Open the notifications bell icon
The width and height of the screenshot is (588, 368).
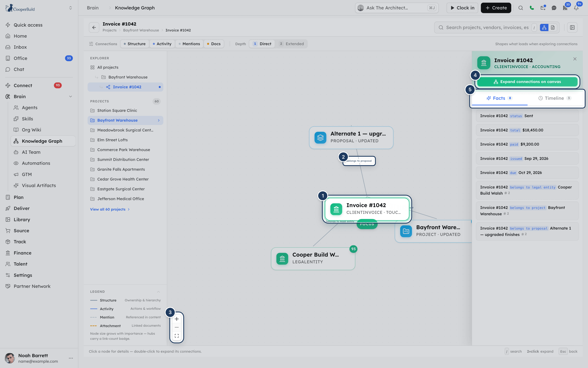point(576,8)
